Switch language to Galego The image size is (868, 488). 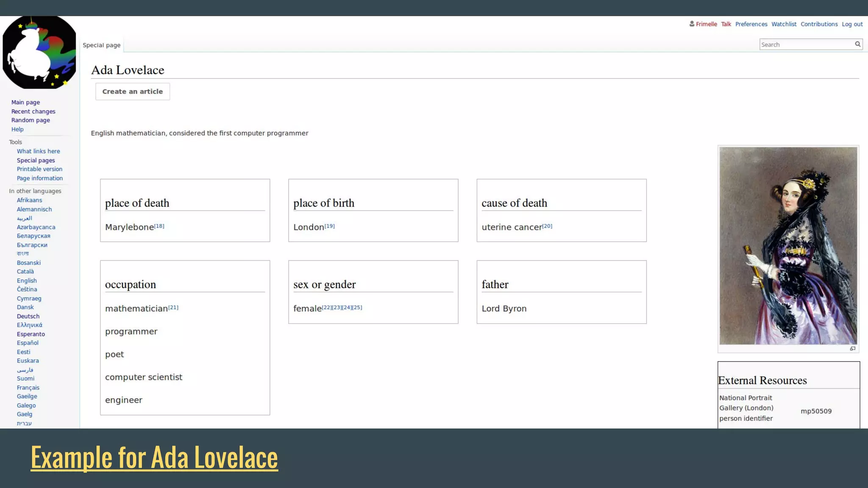coord(26,405)
